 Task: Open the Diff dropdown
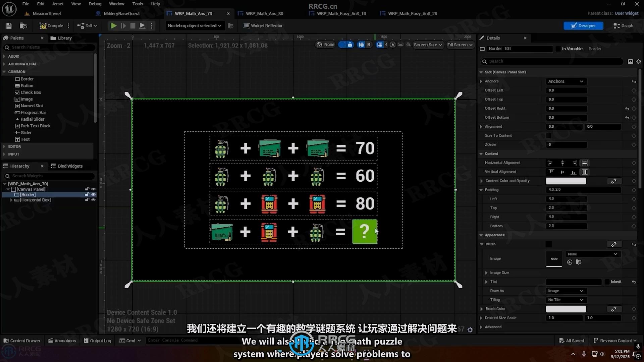(87, 26)
